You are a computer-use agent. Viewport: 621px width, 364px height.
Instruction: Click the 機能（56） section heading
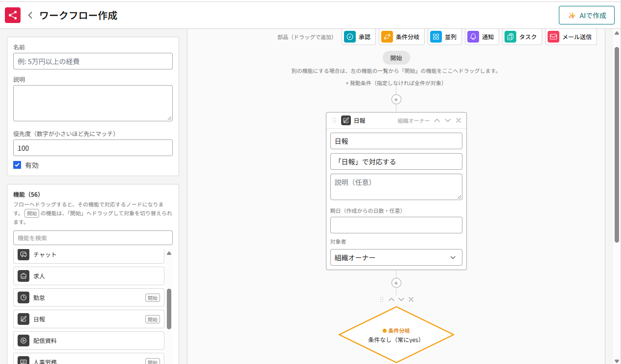pyautogui.click(x=27, y=194)
